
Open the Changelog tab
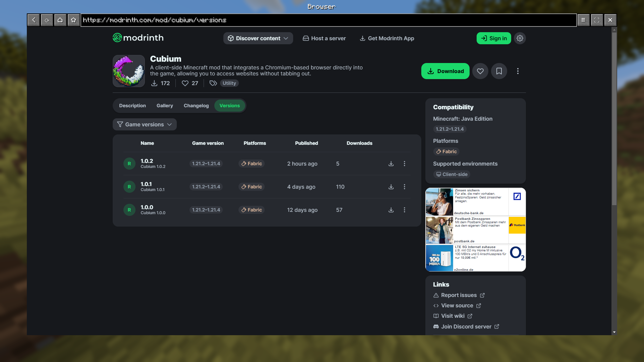pos(196,106)
